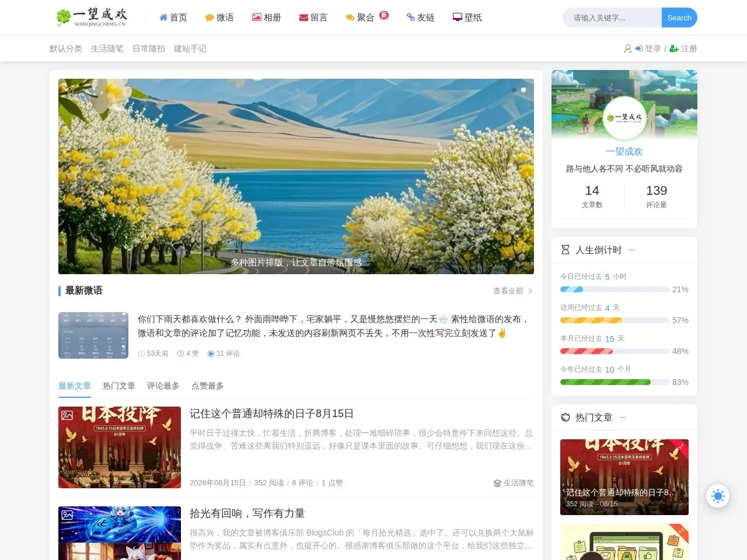Image resolution: width=747 pixels, height=560 pixels.
Task: Click the blue Search button
Action: coord(679,17)
